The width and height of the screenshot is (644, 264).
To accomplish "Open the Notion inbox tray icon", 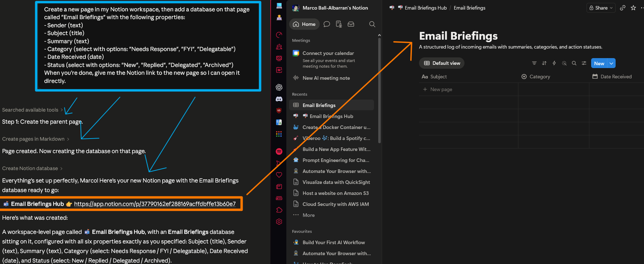I will coord(351,24).
